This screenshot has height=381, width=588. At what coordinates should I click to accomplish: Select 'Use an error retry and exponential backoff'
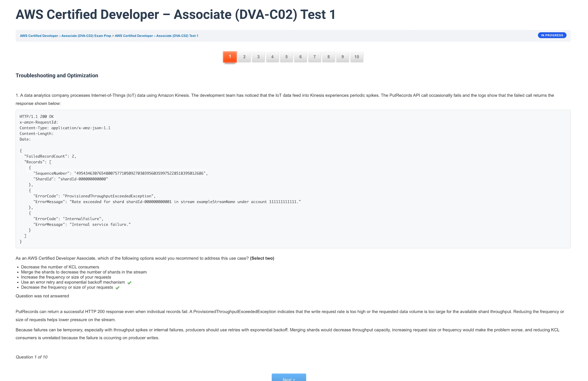[x=73, y=282]
